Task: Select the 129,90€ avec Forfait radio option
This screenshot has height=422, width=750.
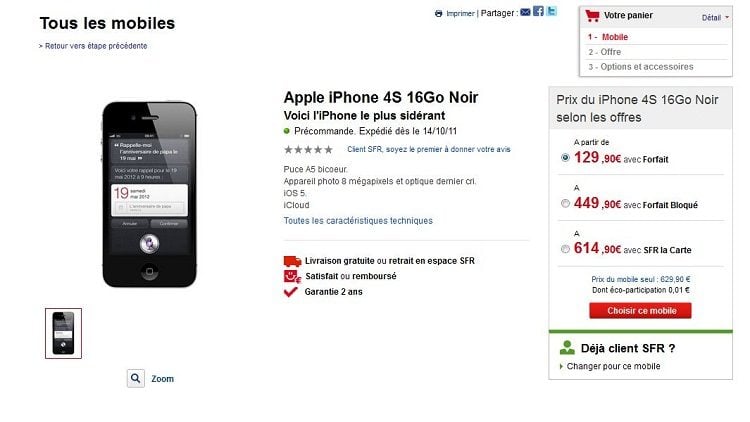Action: 565,157
